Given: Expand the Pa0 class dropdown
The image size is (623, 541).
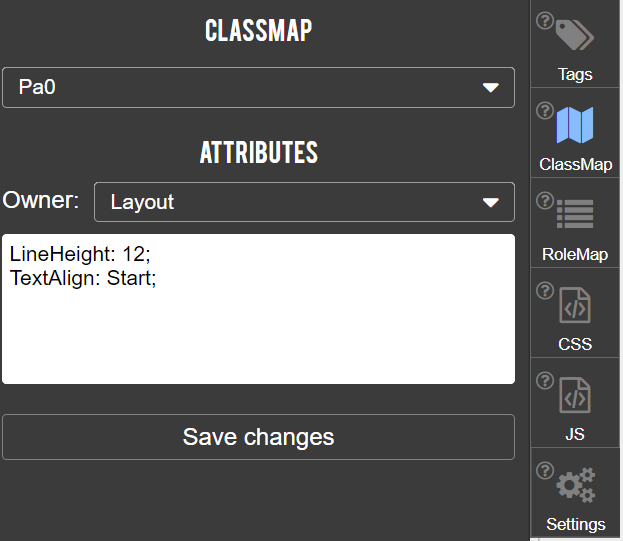Looking at the screenshot, I should coord(258,88).
